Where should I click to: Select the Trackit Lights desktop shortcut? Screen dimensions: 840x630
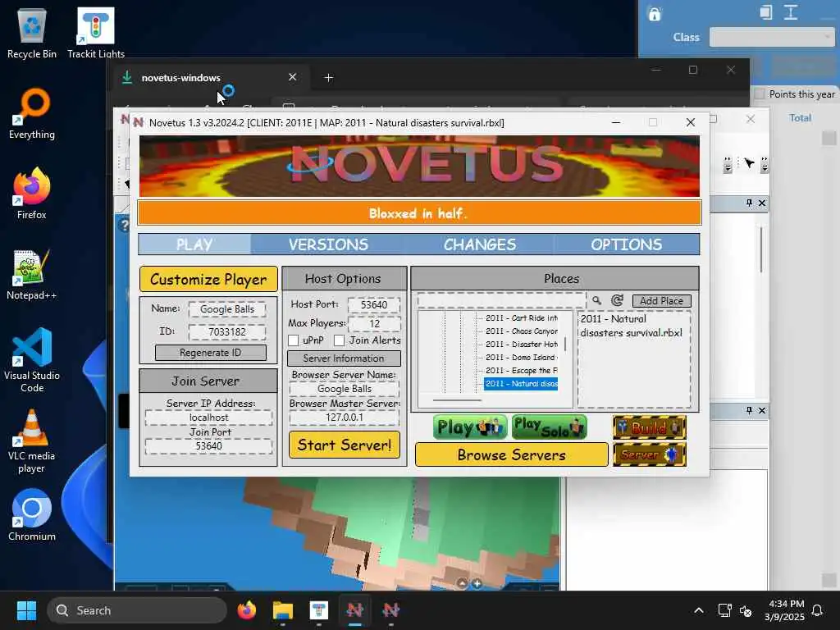point(96,33)
